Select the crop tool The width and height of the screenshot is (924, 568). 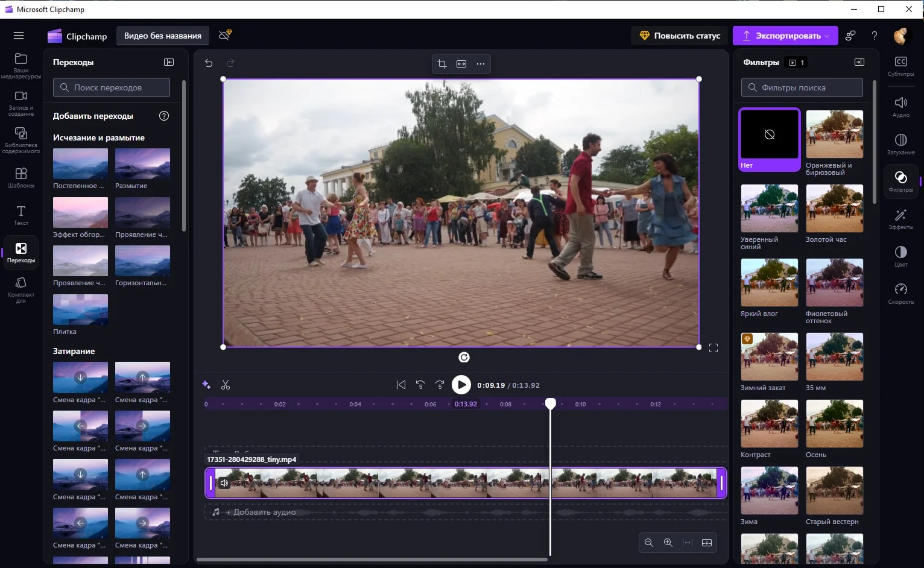click(442, 64)
